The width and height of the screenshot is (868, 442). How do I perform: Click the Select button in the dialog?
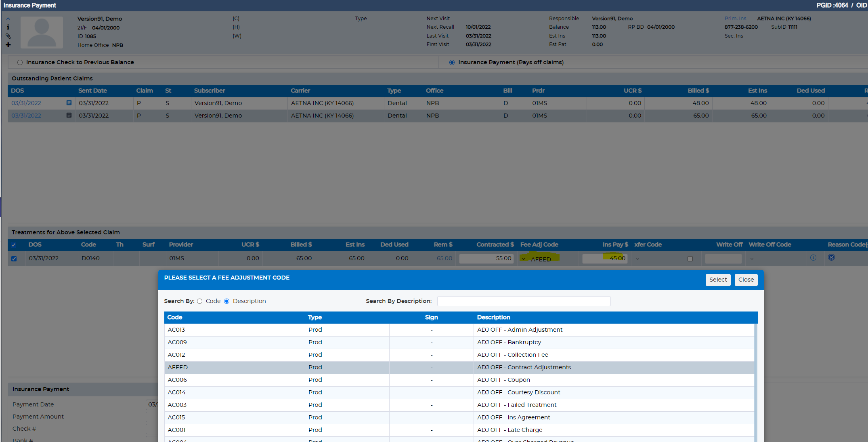[718, 280]
